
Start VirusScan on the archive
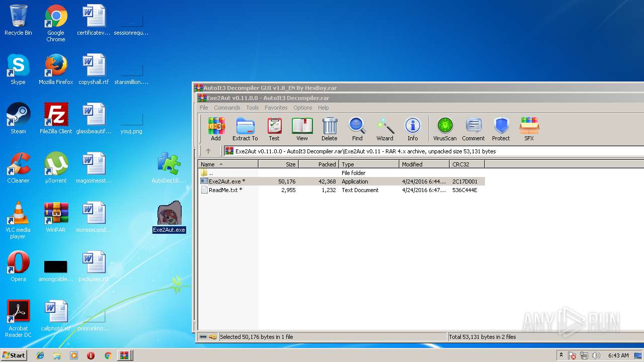(x=445, y=129)
